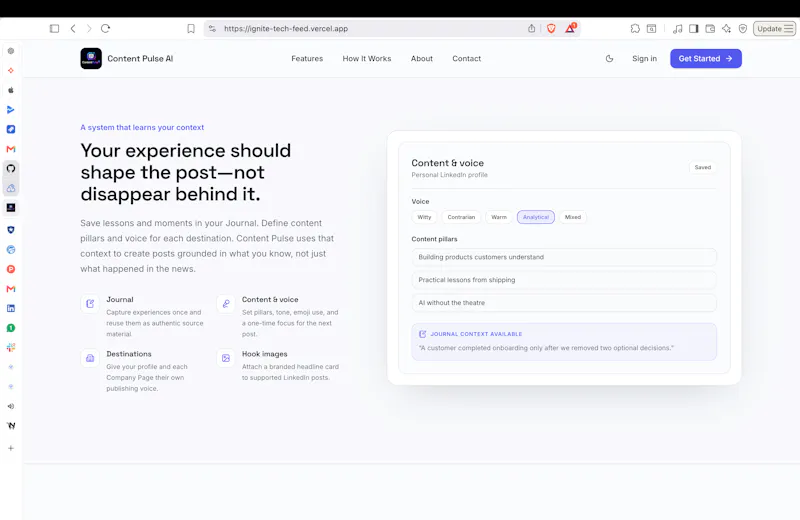
Task: Click the 'Destinations' feature heading
Action: [x=129, y=354]
